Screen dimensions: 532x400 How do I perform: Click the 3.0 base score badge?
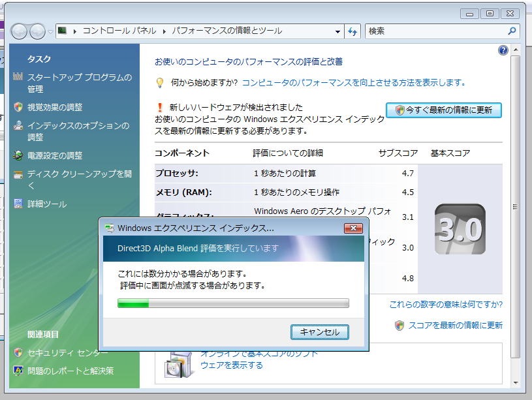click(460, 229)
